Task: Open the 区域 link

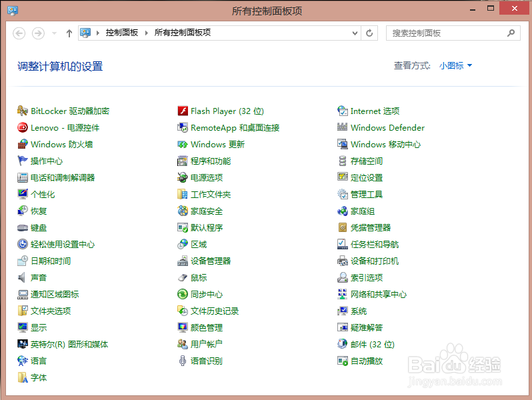Action: (199, 244)
